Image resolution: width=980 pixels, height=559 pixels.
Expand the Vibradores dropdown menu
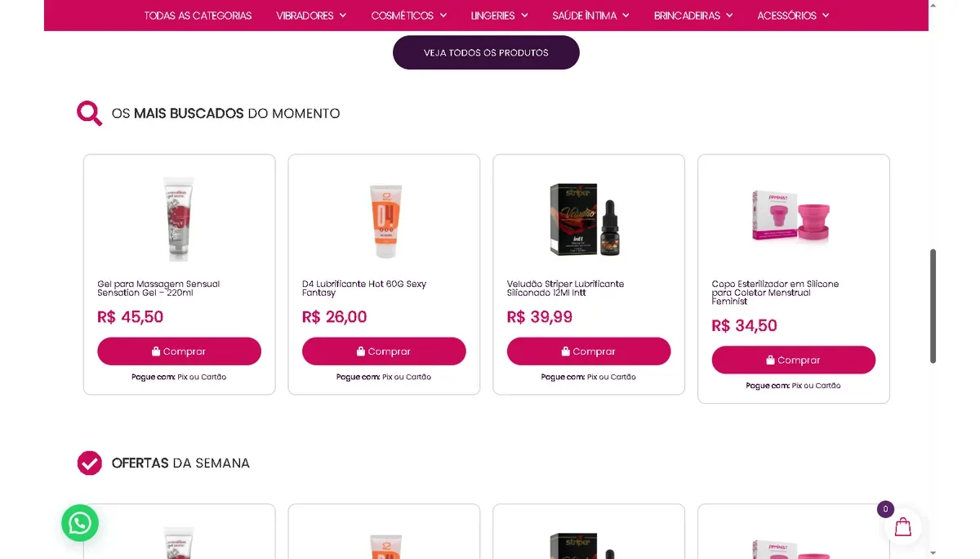(x=311, y=16)
